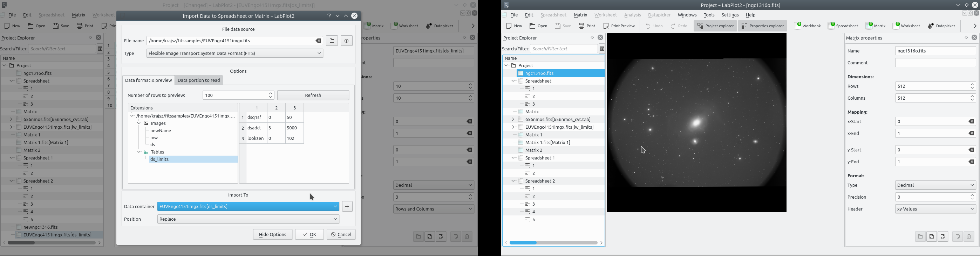Open the Position dropdown set to Replace
The image size is (980, 256).
(x=248, y=219)
